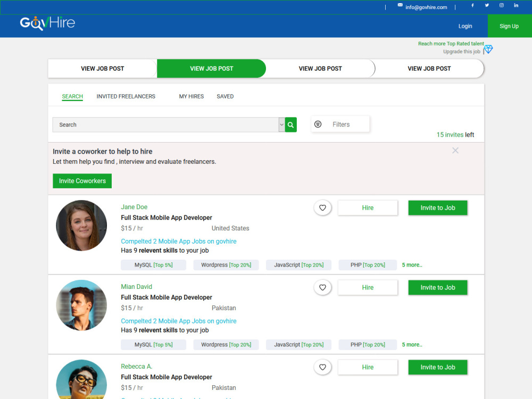Open Mian David's completed jobs link

point(178,321)
